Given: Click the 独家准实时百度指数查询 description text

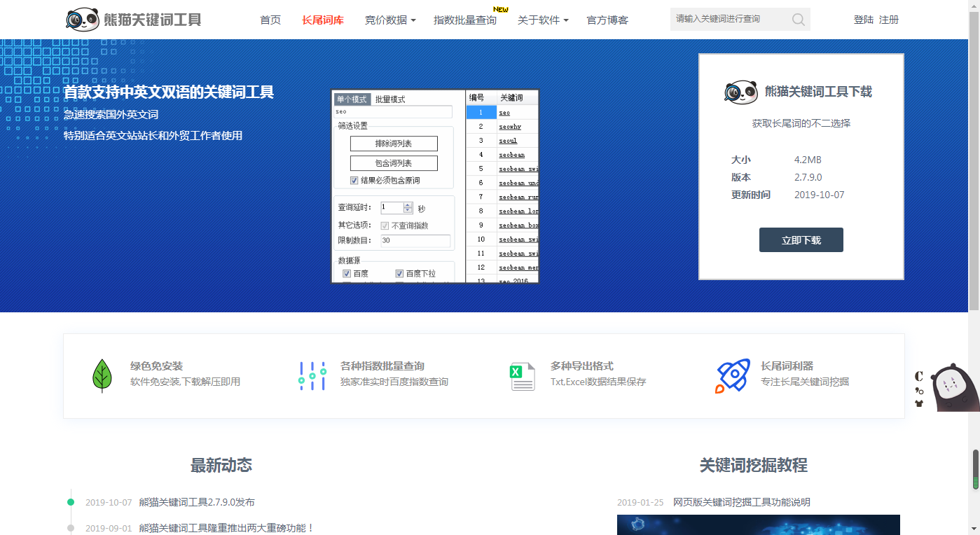Looking at the screenshot, I should click(x=394, y=382).
